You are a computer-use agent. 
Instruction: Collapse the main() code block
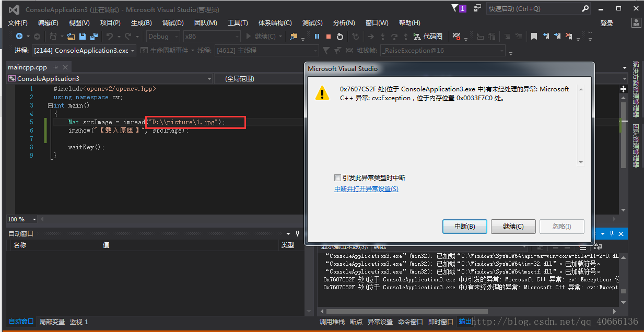[x=50, y=105]
